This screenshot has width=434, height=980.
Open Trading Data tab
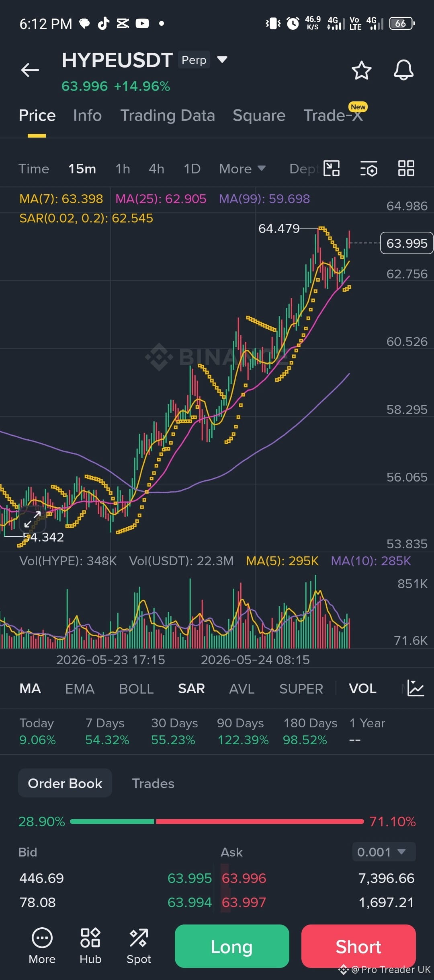point(168,115)
